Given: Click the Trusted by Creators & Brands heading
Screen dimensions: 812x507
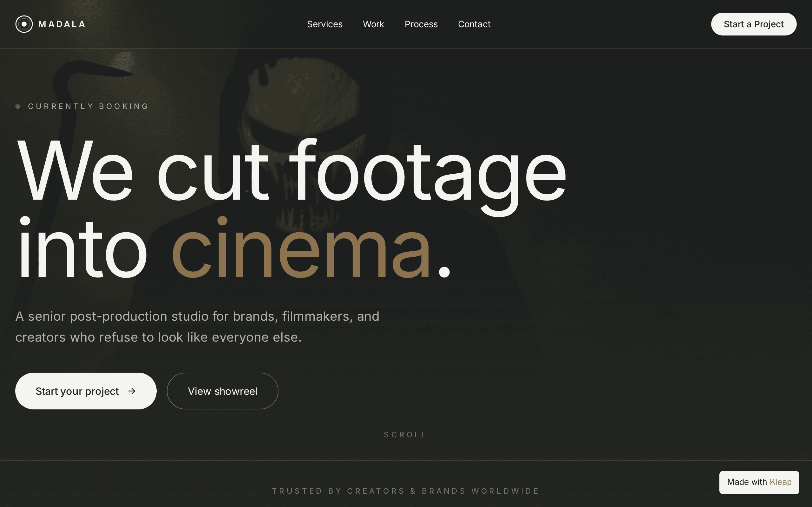Looking at the screenshot, I should (406, 491).
